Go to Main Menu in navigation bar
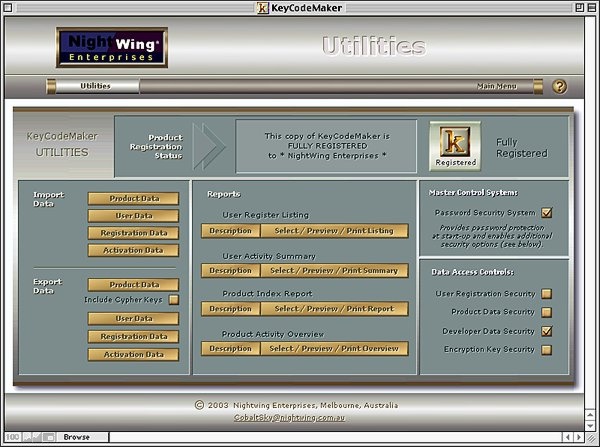 [x=497, y=86]
